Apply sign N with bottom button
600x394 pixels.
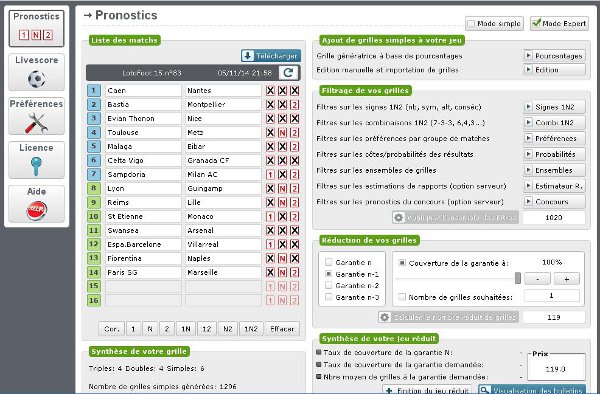pyautogui.click(x=150, y=329)
